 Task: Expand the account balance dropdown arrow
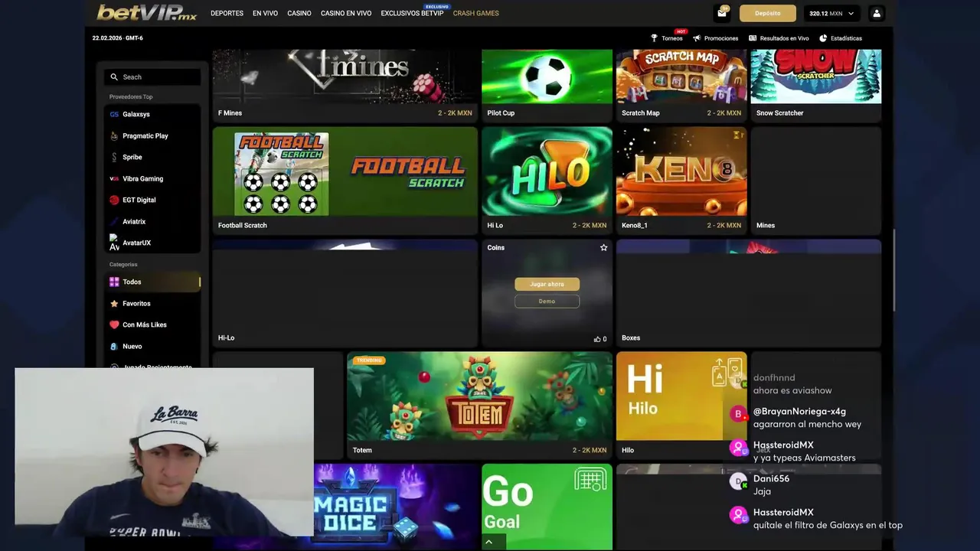tap(851, 13)
